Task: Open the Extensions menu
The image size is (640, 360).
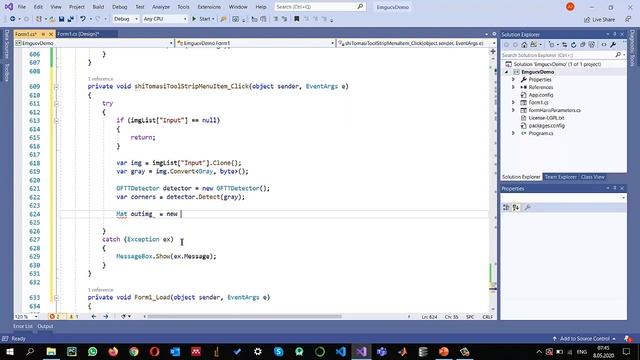Action: (x=209, y=7)
